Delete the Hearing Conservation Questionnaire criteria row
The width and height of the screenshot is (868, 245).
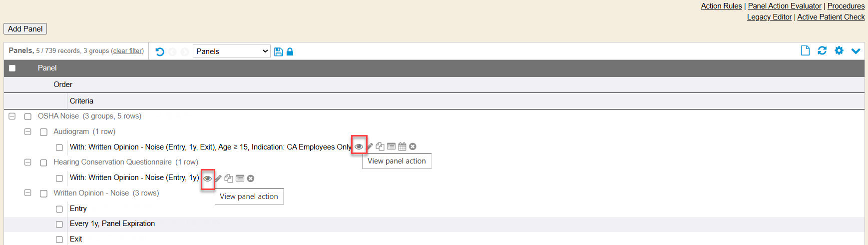(251, 178)
